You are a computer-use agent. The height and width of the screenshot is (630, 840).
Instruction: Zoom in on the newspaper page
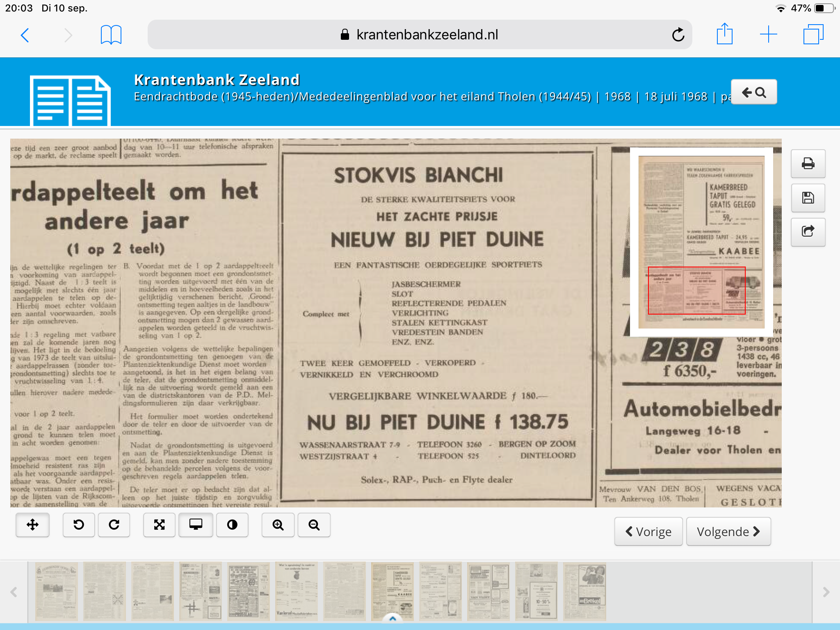[278, 525]
